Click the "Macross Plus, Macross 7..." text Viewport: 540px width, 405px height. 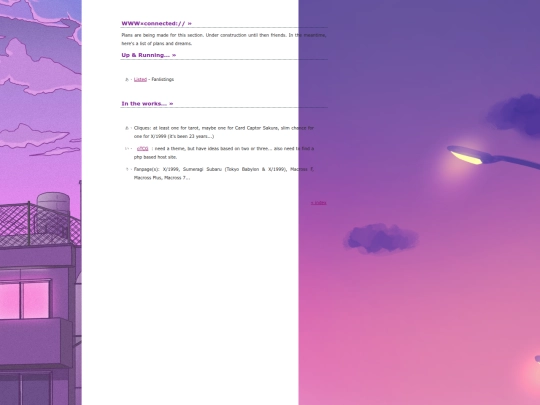click(162, 178)
